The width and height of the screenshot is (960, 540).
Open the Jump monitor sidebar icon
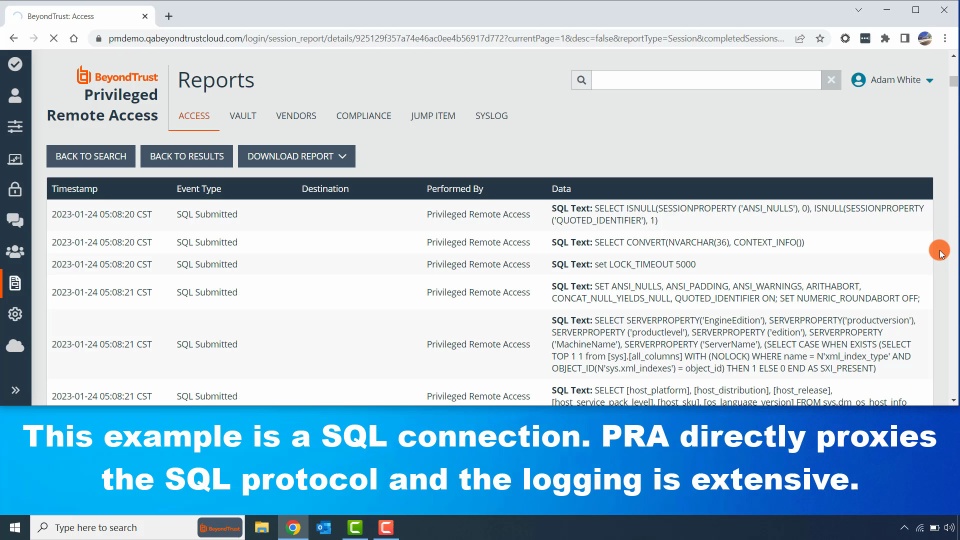point(15,159)
